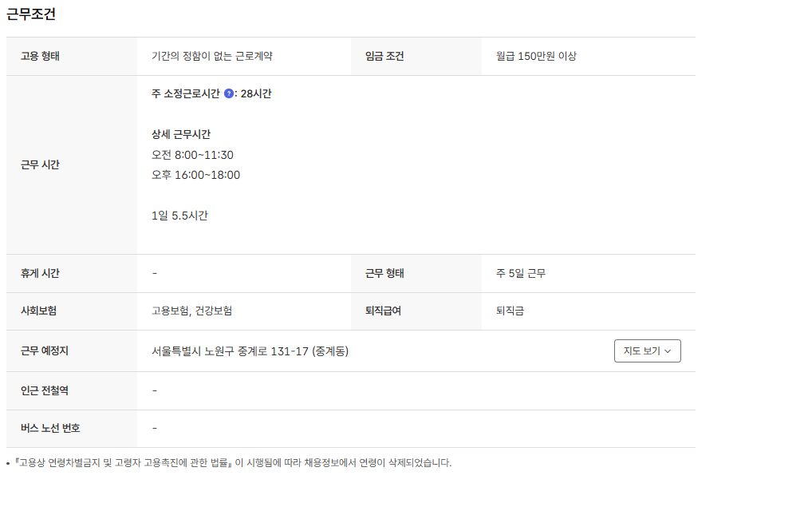Click the 고용보험, 건강보험 insurance value

click(x=191, y=311)
